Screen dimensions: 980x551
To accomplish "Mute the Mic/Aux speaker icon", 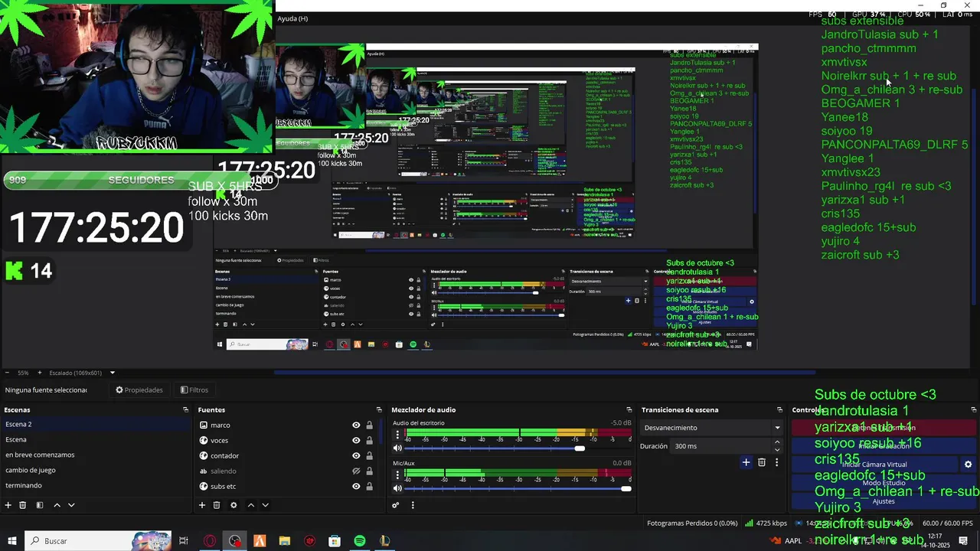I will coord(397,488).
